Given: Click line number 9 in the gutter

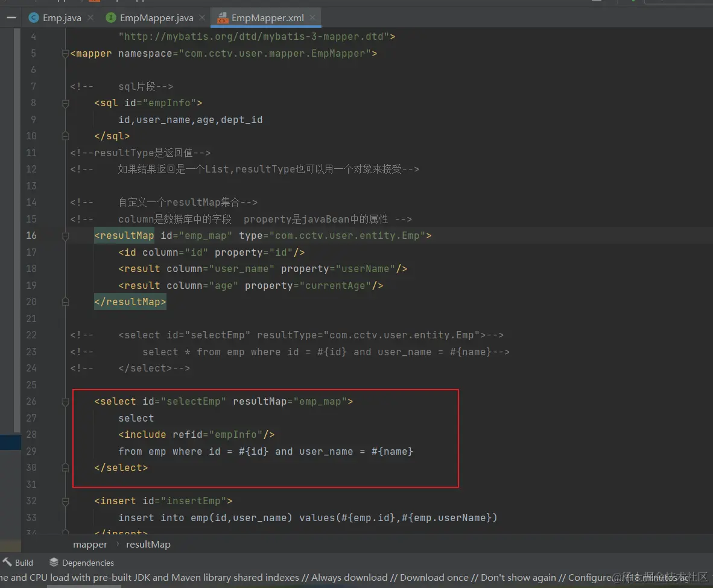Looking at the screenshot, I should tap(34, 119).
